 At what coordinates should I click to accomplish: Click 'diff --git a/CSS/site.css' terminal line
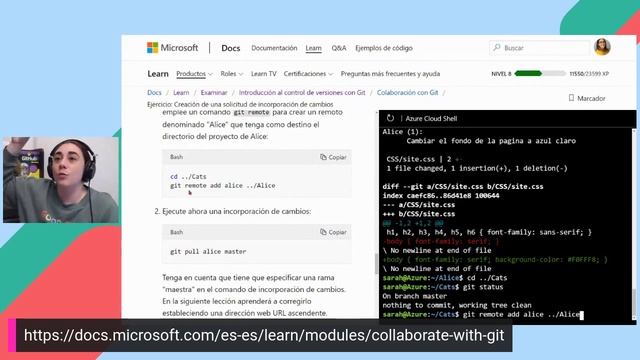[463, 187]
